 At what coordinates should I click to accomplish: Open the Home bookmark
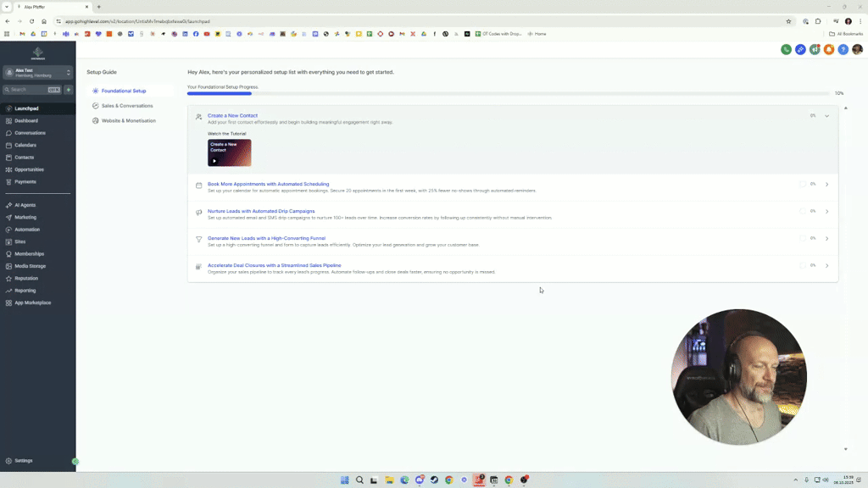point(537,34)
